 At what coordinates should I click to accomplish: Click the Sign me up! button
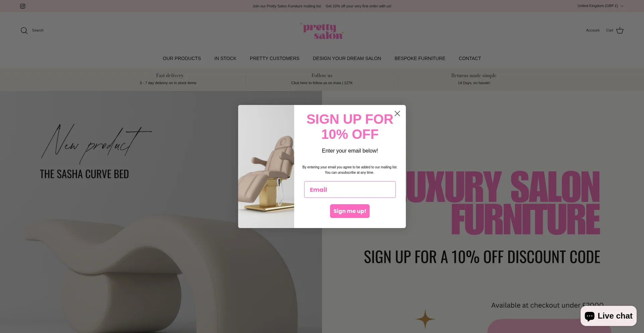(350, 211)
